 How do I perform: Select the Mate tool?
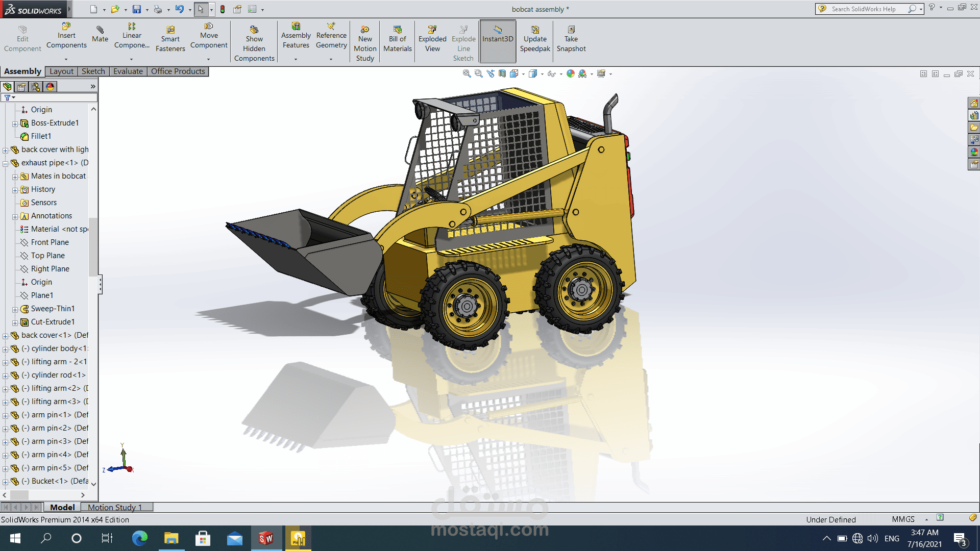(100, 34)
